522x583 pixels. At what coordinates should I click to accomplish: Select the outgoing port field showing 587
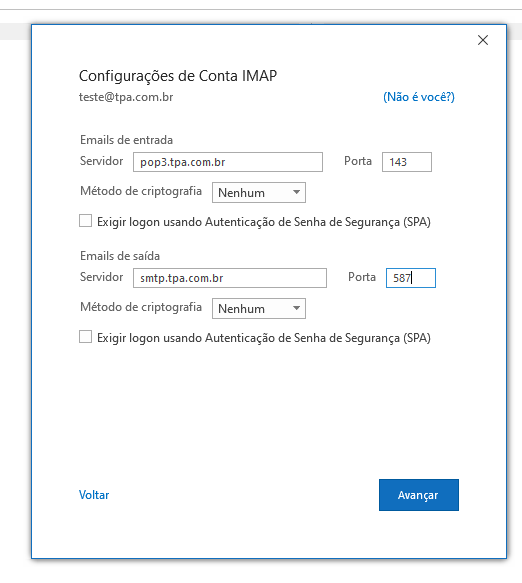[x=411, y=278]
